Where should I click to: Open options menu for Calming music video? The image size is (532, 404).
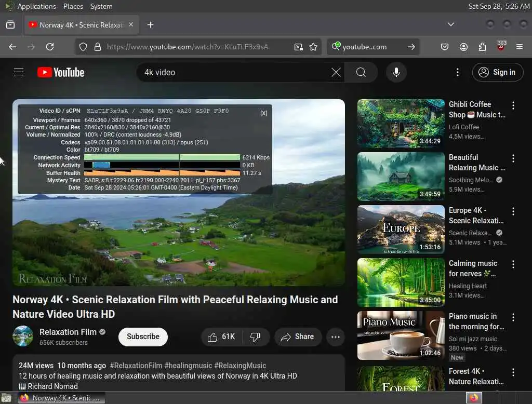pos(513,264)
